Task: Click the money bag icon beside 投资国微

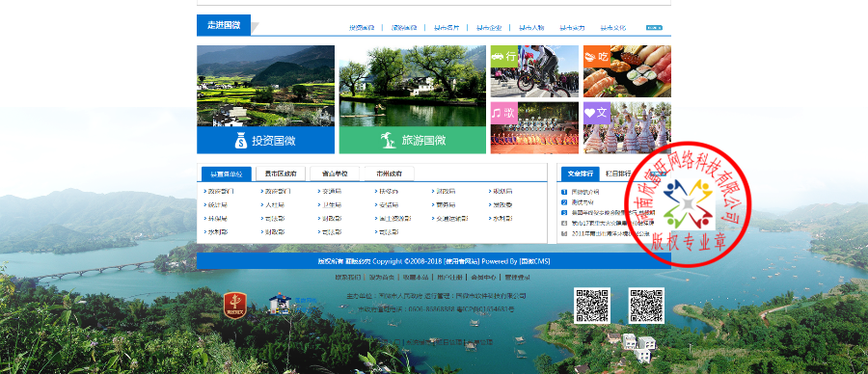Action: click(241, 141)
